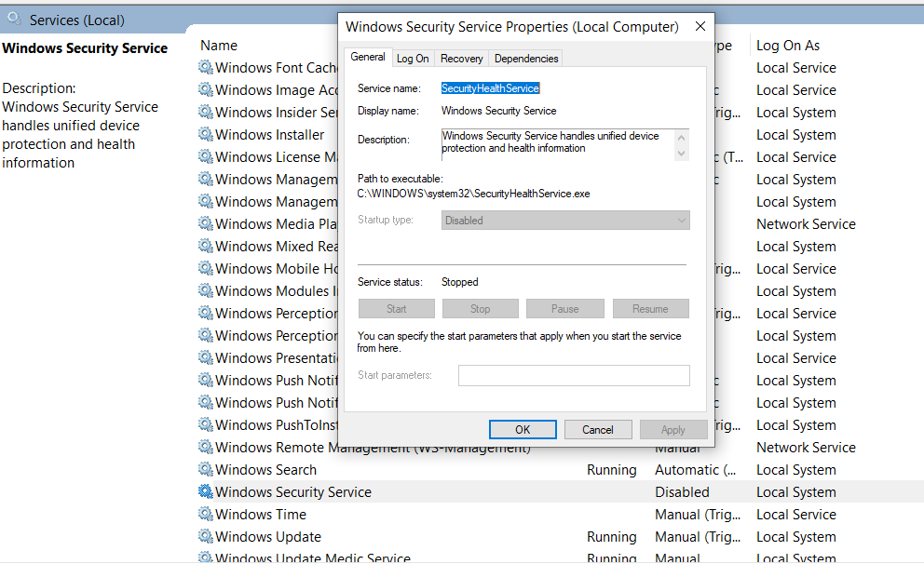
Task: Click gear icon by Windows Modules Installer
Action: tap(205, 290)
